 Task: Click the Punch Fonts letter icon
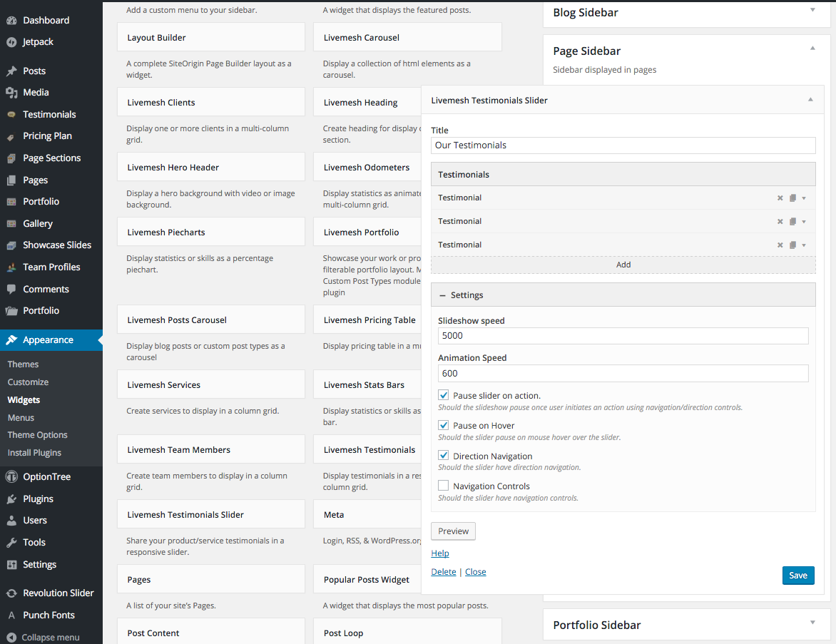(11, 615)
